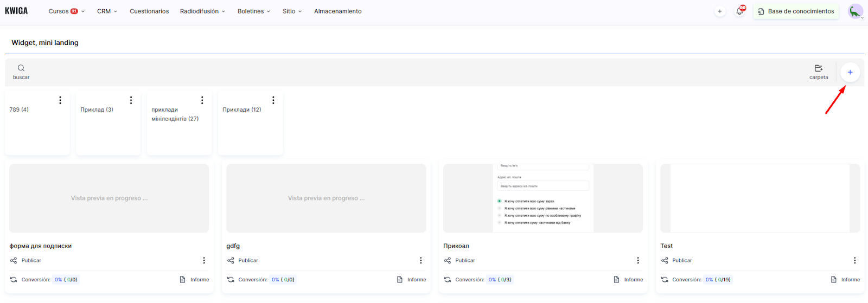Expand the Boletines dropdown menu
The image size is (868, 303).
tap(253, 11)
